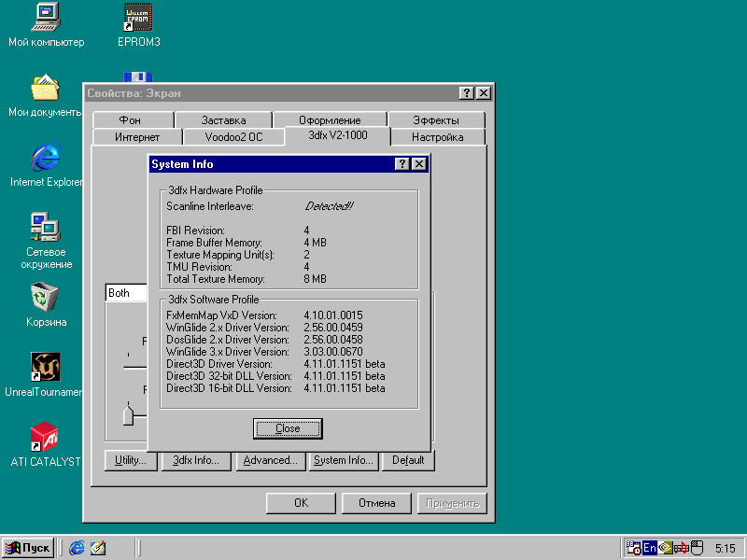
Task: Click the 3dfx Hardware Profile group label
Action: click(x=216, y=190)
